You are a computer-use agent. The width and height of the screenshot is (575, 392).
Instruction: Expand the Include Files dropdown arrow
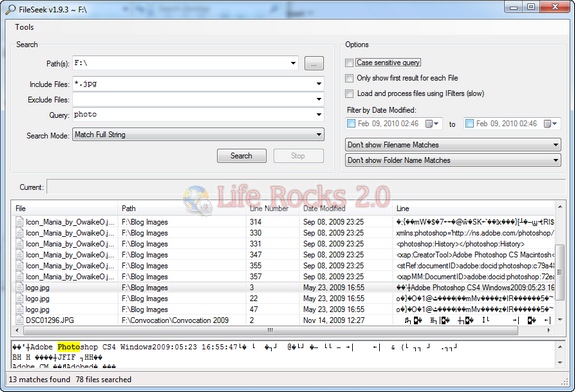[x=319, y=84]
